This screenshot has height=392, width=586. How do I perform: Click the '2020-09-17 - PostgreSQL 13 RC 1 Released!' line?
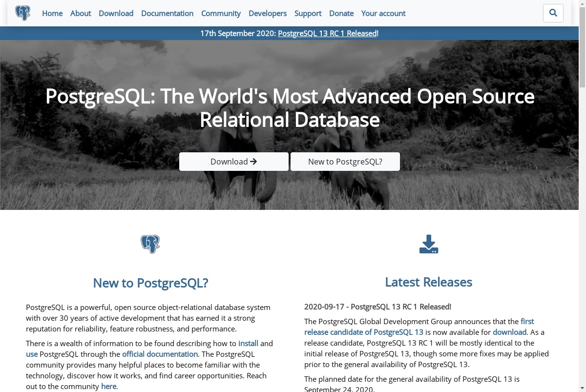(377, 307)
